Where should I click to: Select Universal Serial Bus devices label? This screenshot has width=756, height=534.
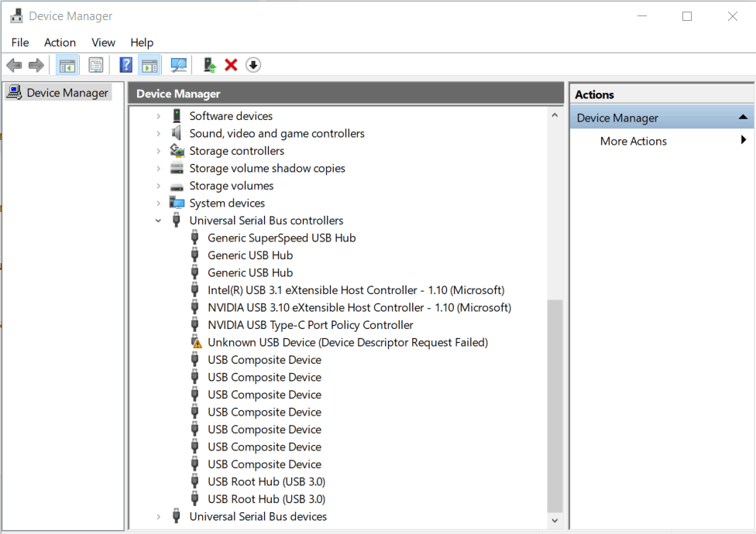point(258,516)
